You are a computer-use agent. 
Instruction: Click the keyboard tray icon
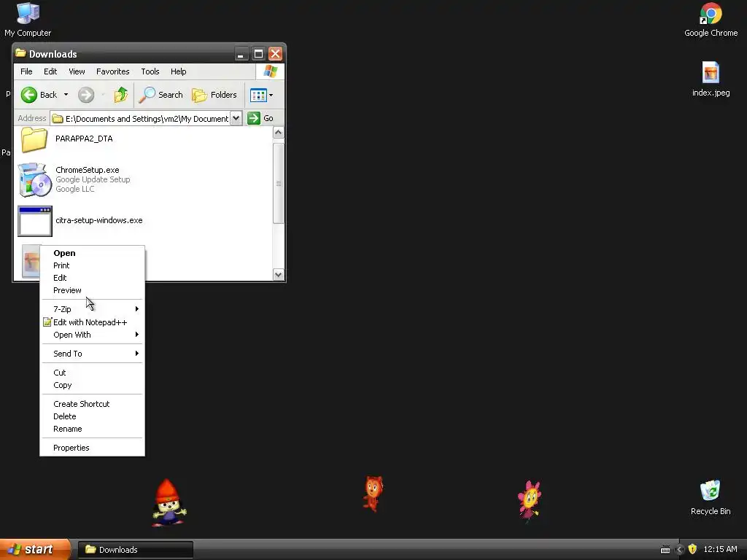[x=665, y=550]
